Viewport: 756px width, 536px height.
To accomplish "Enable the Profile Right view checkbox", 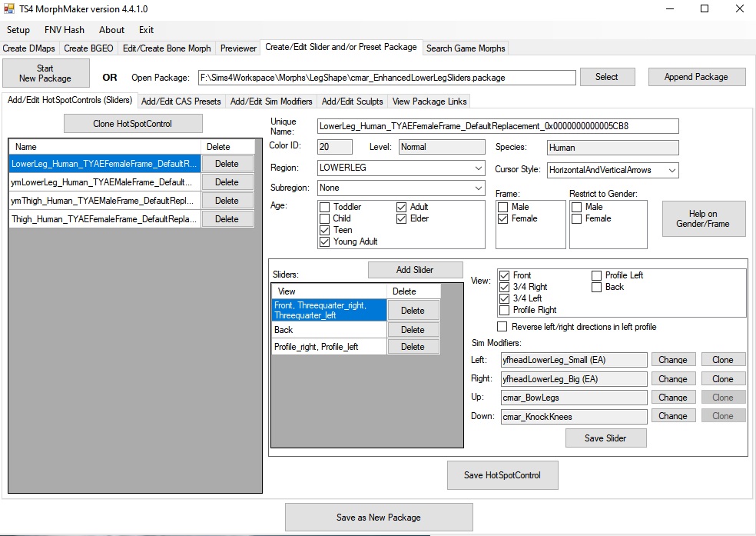I will [505, 311].
